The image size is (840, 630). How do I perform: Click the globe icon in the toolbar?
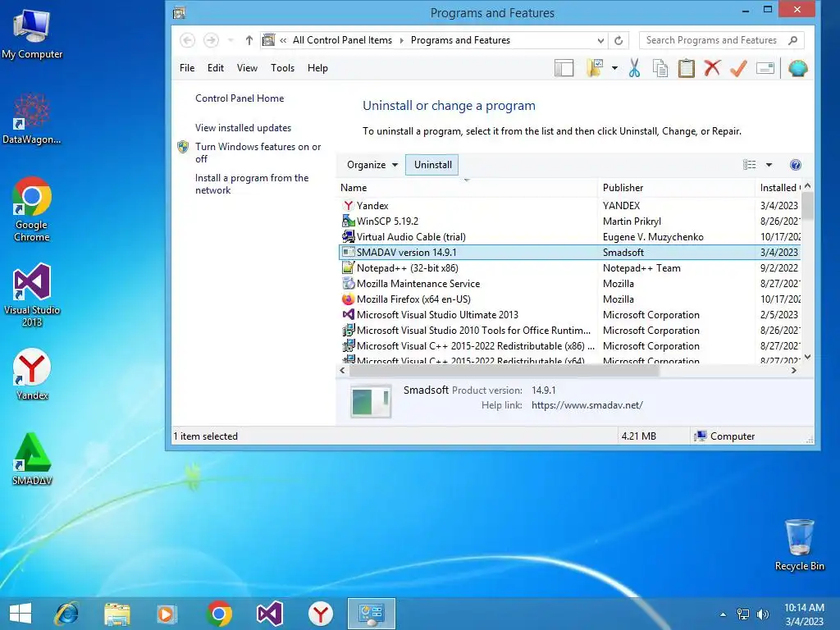click(x=797, y=69)
